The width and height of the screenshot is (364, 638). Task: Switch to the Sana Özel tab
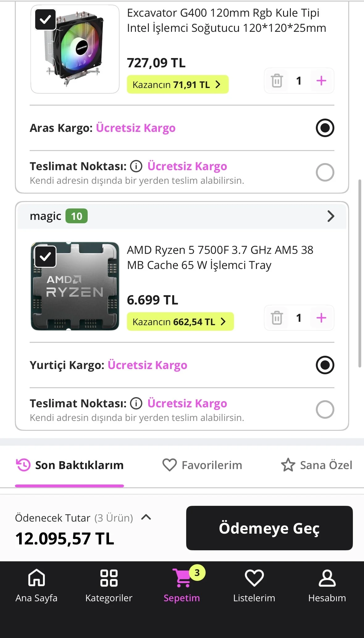tap(316, 465)
